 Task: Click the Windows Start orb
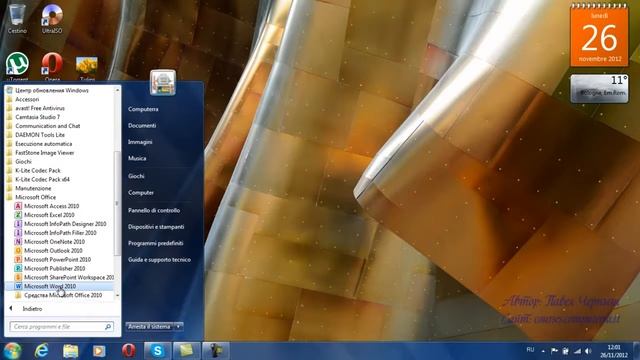coord(12,351)
